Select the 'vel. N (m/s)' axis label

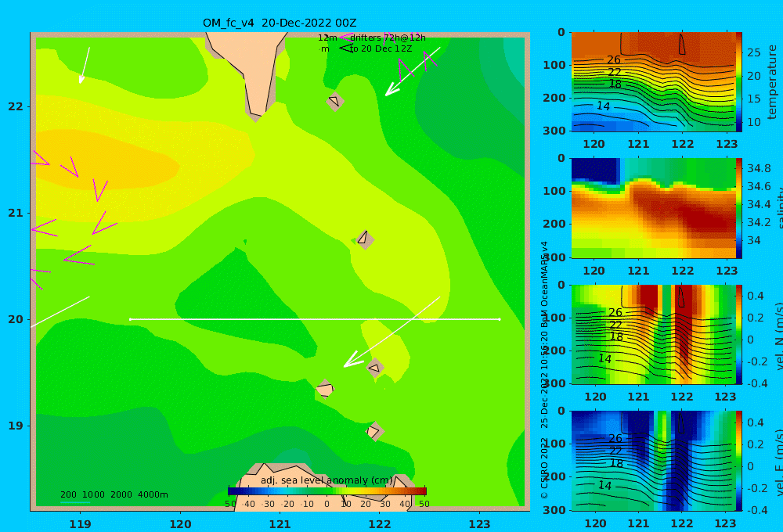point(778,336)
